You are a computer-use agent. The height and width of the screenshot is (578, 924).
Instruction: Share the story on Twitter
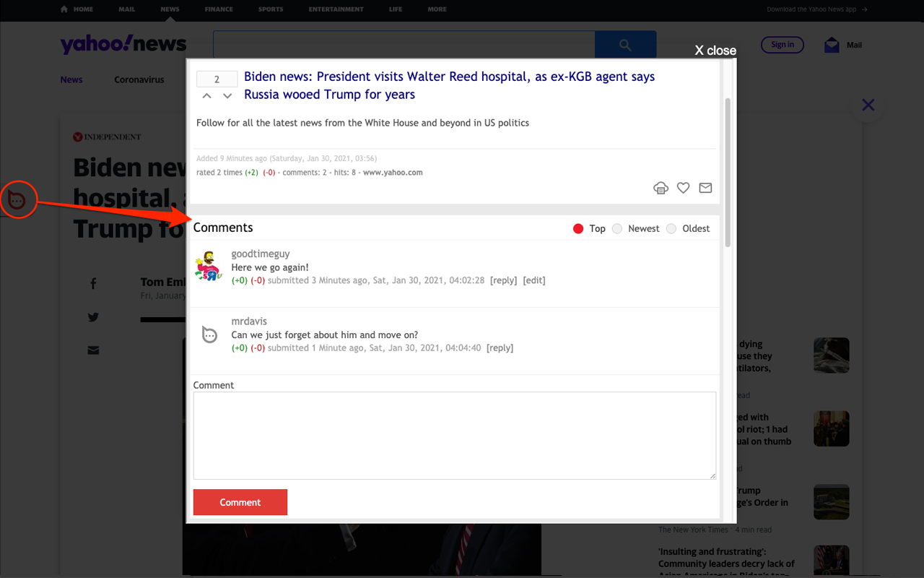click(93, 317)
